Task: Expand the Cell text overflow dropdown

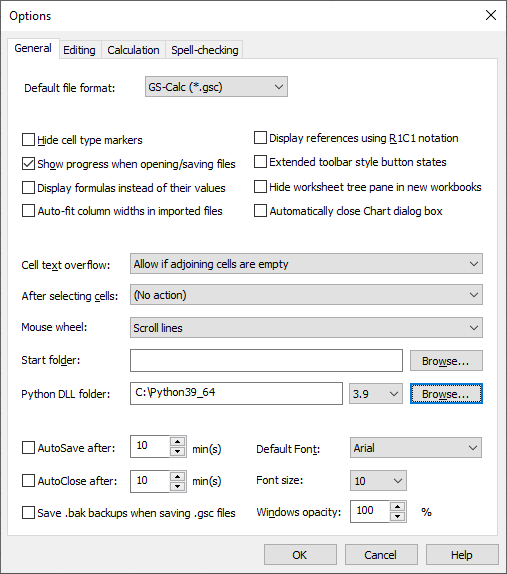Action: click(306, 264)
